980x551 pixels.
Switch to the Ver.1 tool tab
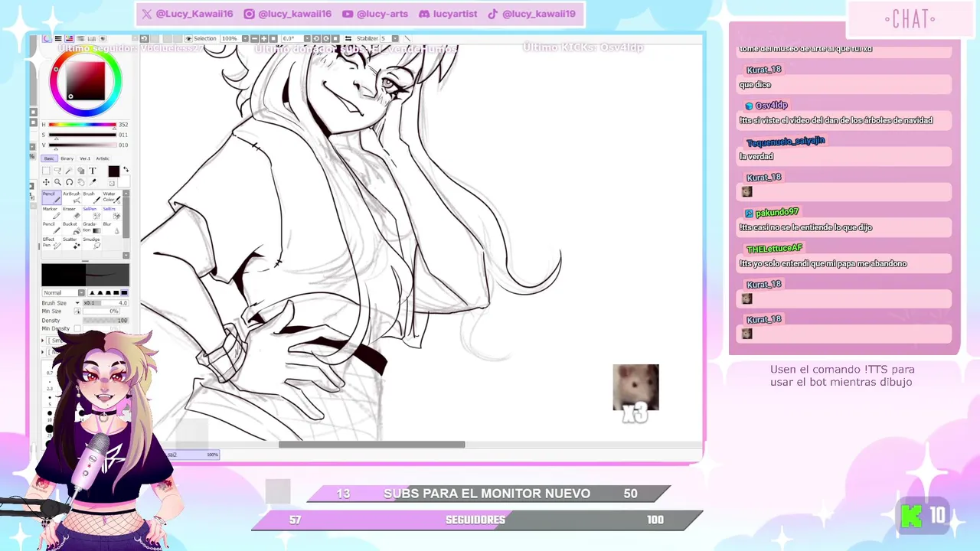(85, 158)
